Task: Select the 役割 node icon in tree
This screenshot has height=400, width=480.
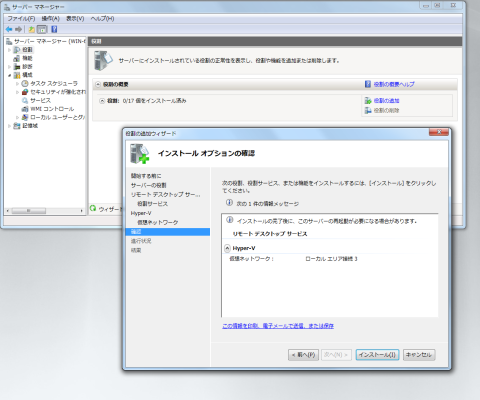Action: pyautogui.click(x=17, y=50)
